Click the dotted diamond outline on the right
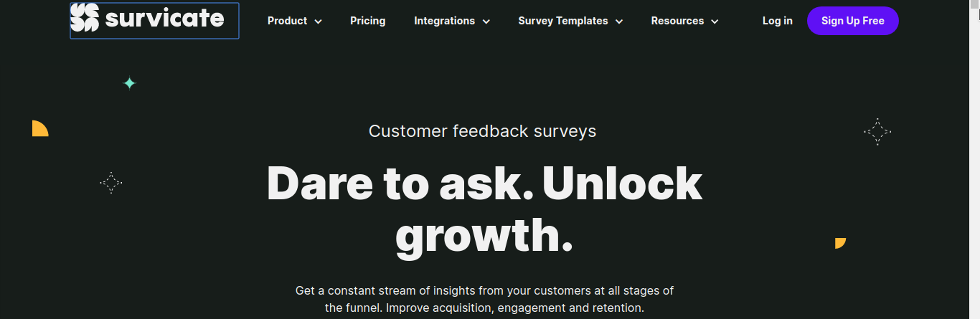Screen dimensions: 980x319 [x=877, y=132]
